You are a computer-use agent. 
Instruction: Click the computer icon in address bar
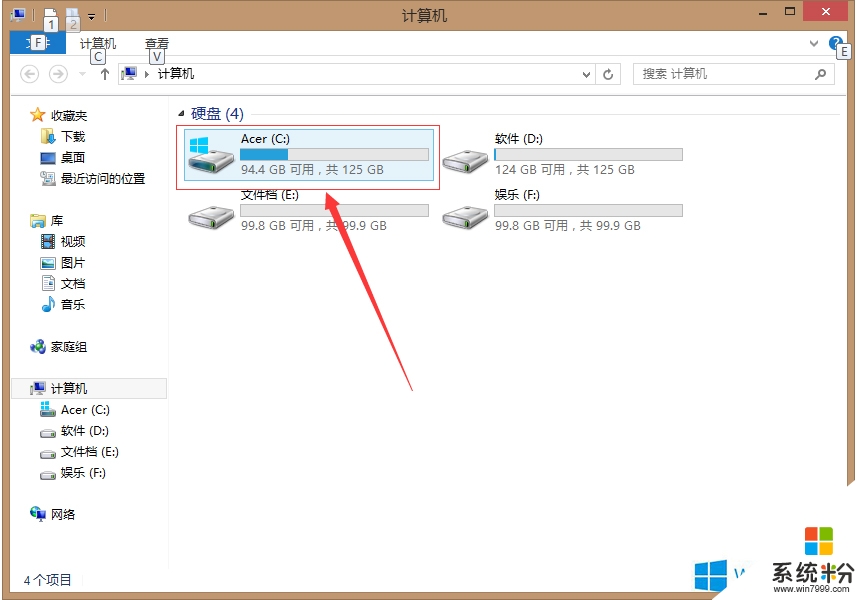129,74
